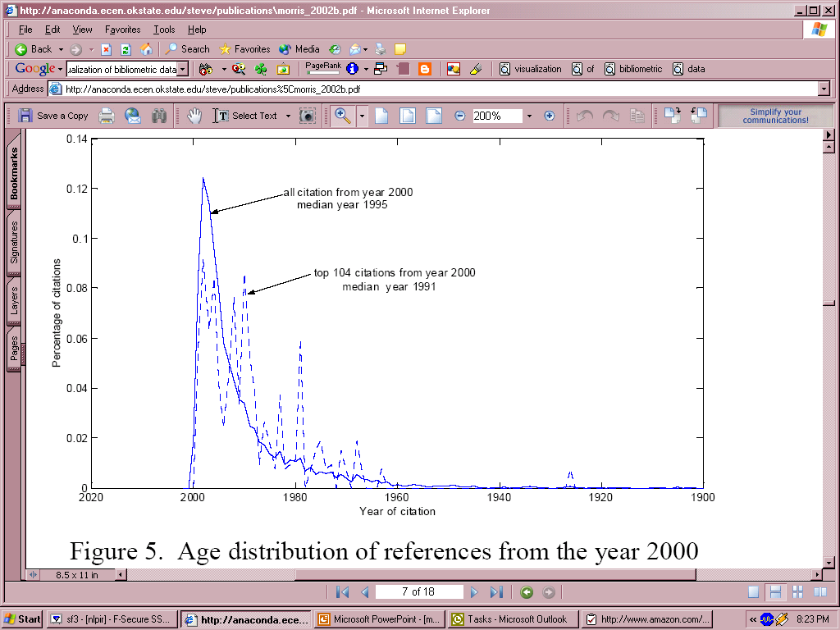This screenshot has width=840, height=630.
Task: Toggle continuous facing pages layout
Action: coord(797,592)
